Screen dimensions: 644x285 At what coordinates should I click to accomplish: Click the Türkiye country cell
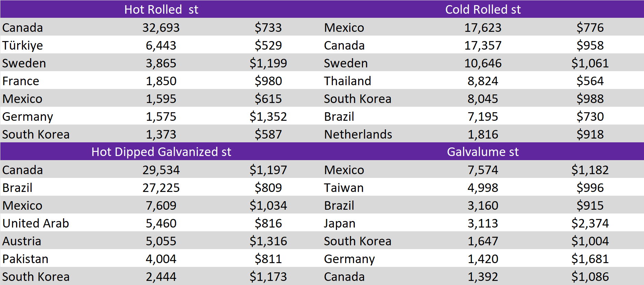click(23, 45)
